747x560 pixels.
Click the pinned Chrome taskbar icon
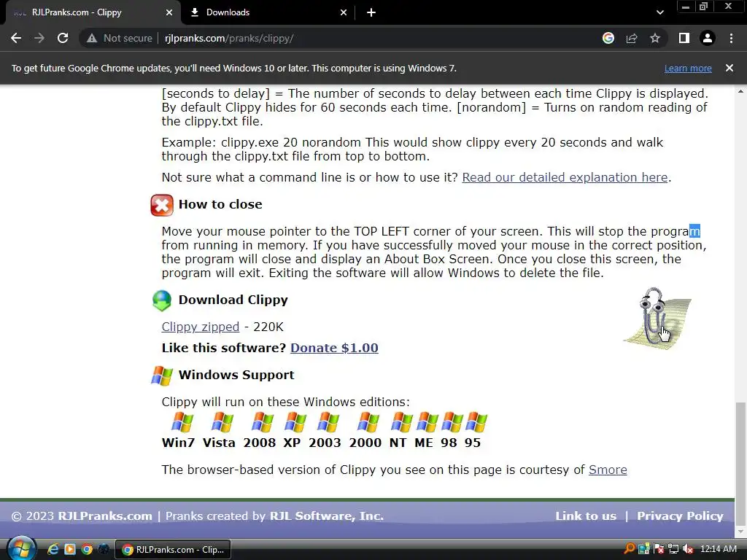click(x=87, y=549)
